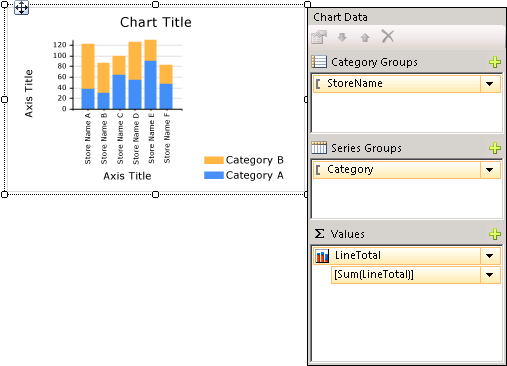
Task: Click the Category Groups heading
Action: pos(374,62)
